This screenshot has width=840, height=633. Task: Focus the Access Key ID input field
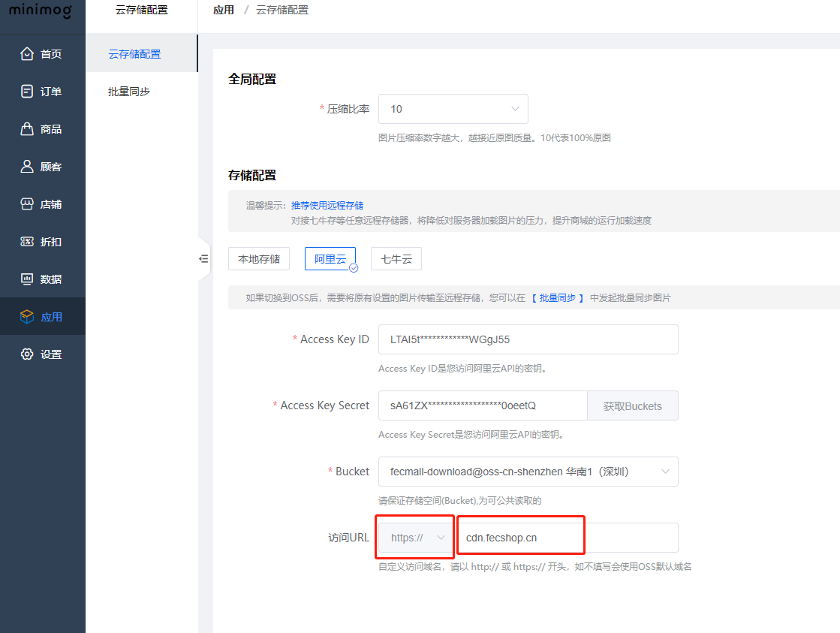pos(528,339)
